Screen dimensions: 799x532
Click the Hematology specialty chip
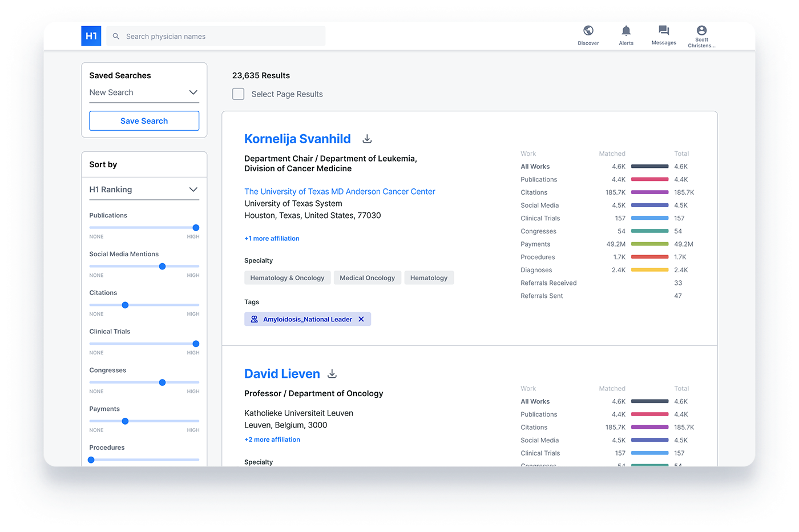429,278
